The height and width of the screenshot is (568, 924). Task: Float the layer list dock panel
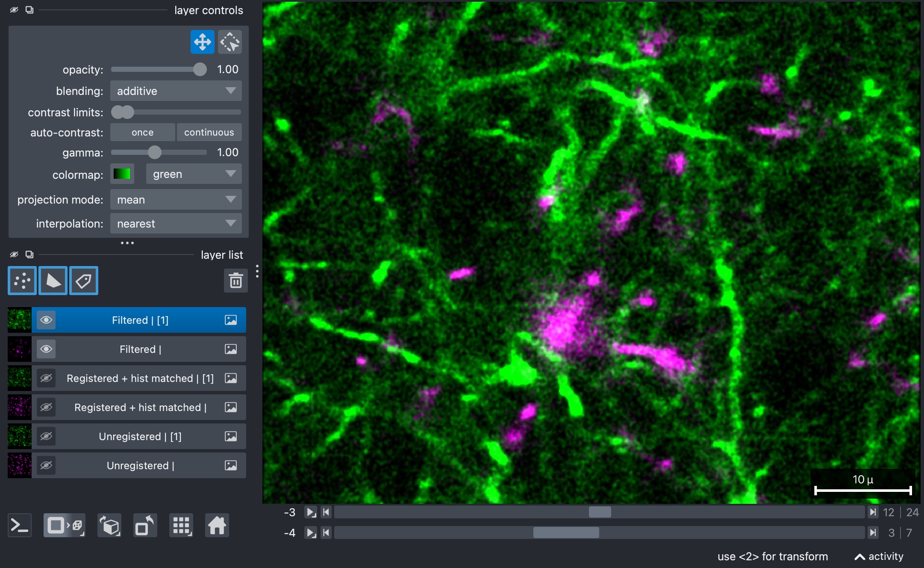point(29,254)
